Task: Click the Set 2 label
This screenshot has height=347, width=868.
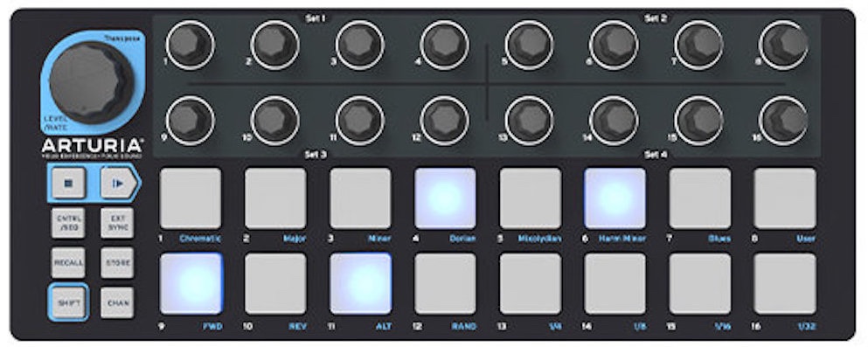Action: (655, 18)
